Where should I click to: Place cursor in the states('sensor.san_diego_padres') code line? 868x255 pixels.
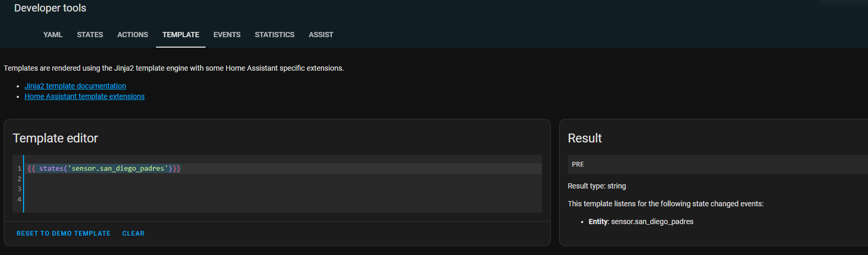pos(104,169)
